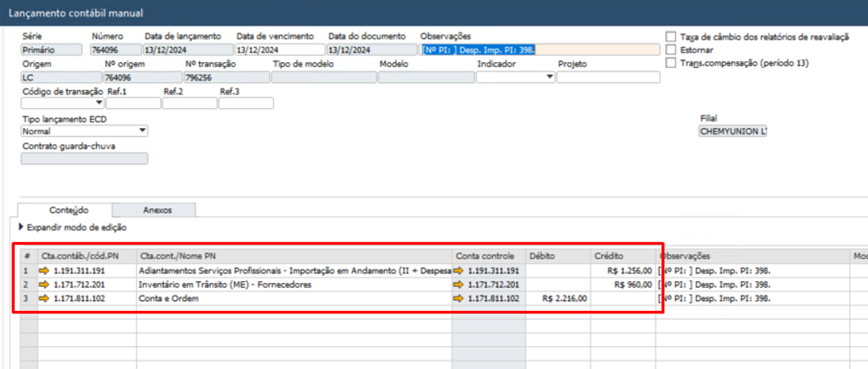This screenshot has height=369, width=868.
Task: Select row number 1 header
Action: point(29,271)
